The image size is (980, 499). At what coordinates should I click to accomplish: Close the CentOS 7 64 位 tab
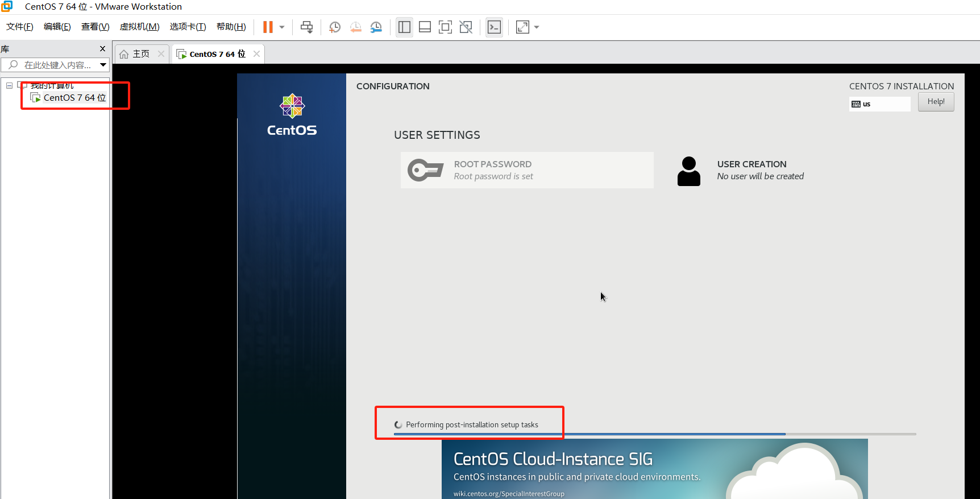click(257, 53)
